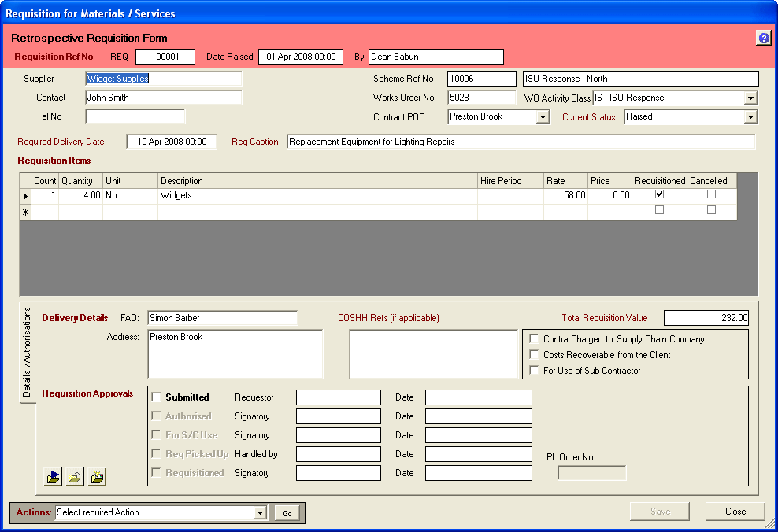Expand the Select required Action dropdown
778x532 pixels.
pos(261,513)
